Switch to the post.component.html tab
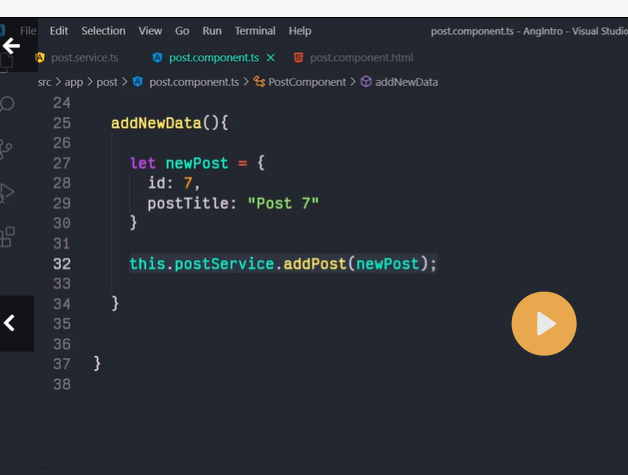This screenshot has height=475, width=628. (x=361, y=58)
